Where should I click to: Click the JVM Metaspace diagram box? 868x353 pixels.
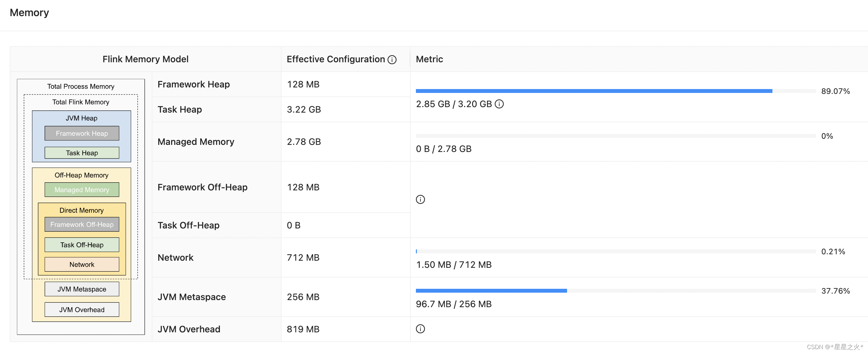tap(82, 289)
